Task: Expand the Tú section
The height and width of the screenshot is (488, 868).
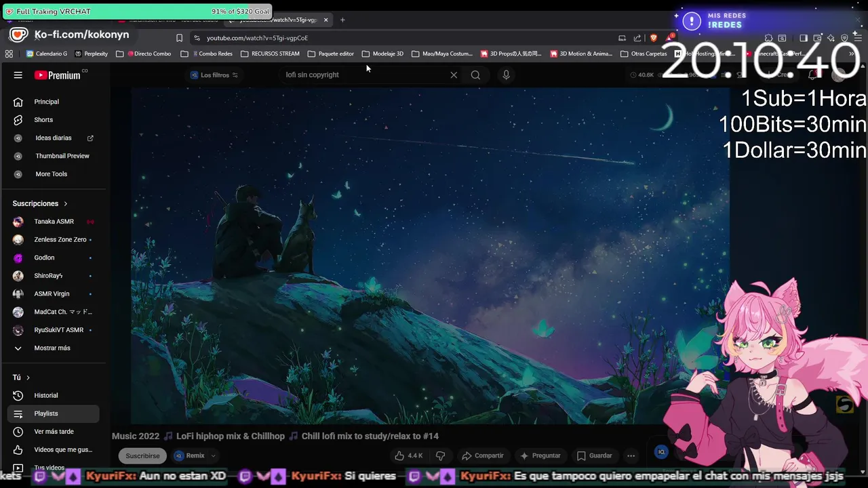Action: point(21,378)
